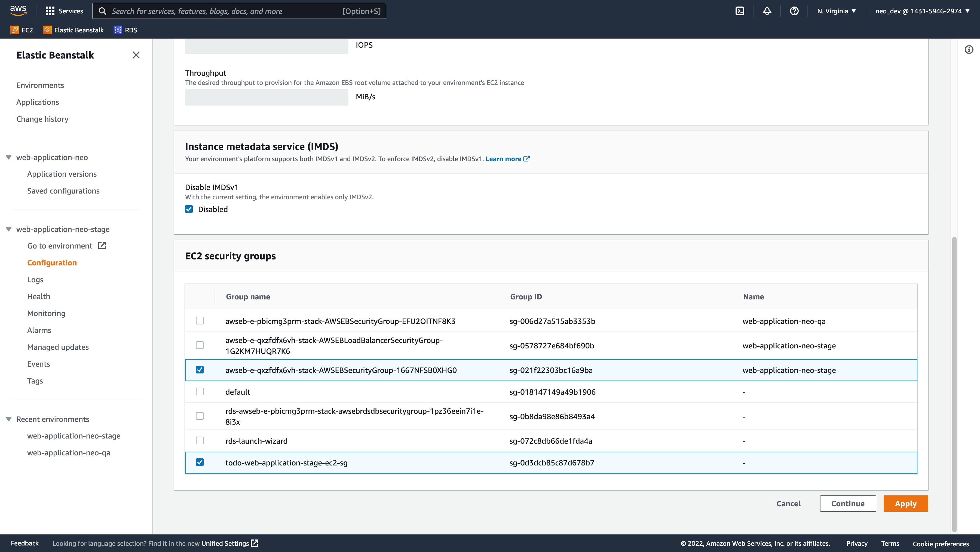This screenshot has width=980, height=552.
Task: Check the awseb-e-pbicmg3prm AWSEBSecurityGroup checkbox
Action: tap(200, 321)
